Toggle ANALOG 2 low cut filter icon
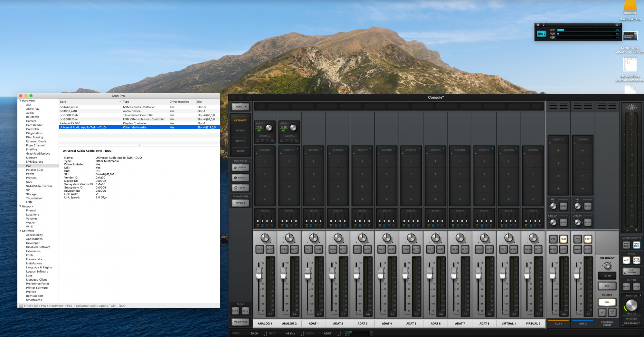 [x=287, y=141]
